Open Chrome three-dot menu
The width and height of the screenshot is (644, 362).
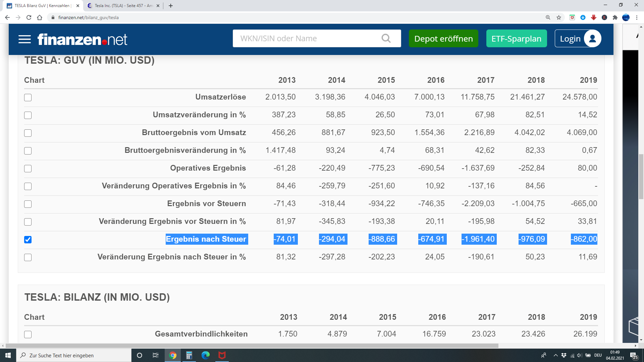(x=637, y=17)
